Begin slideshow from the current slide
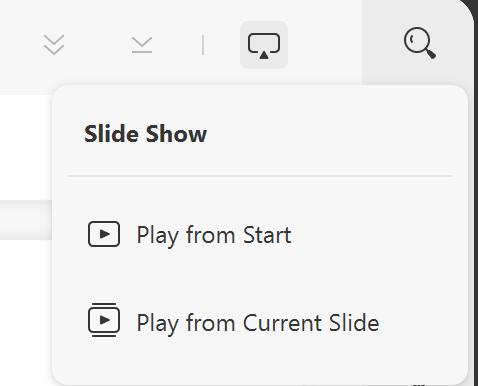The width and height of the screenshot is (478, 386). click(x=260, y=322)
